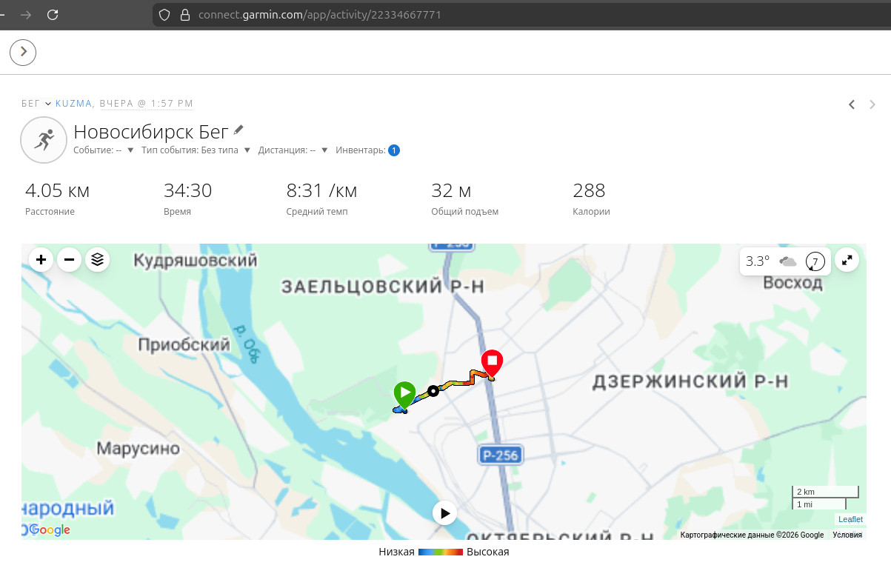Click the red finish marker on route
The image size is (891, 588).
click(x=492, y=363)
